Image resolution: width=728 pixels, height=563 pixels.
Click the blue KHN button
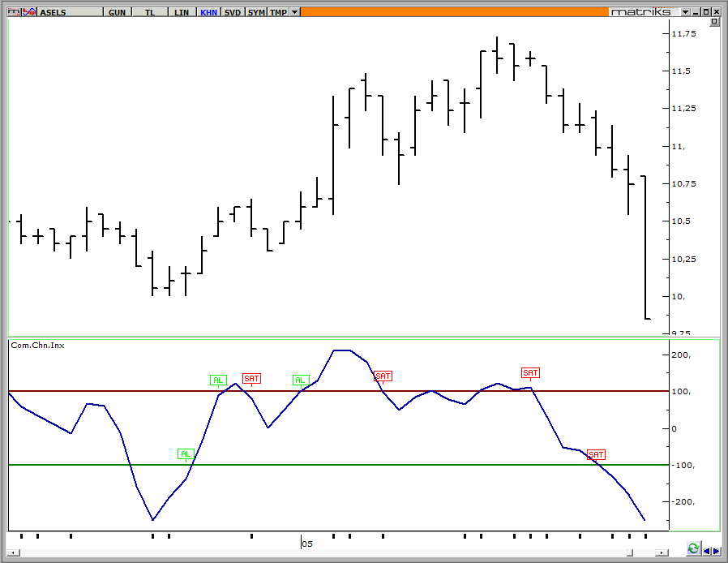click(208, 12)
